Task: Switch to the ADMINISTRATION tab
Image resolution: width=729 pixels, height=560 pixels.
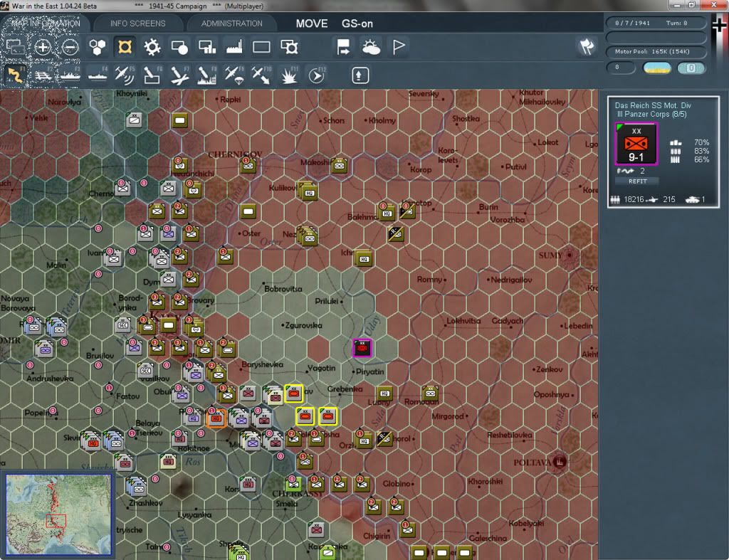Action: (231, 23)
